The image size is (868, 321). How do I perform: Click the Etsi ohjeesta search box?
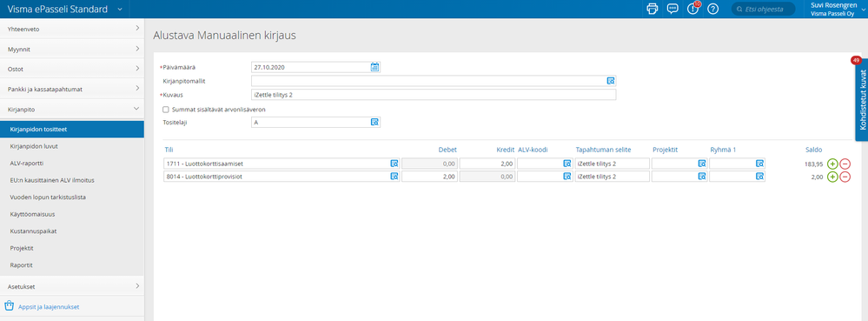(764, 9)
